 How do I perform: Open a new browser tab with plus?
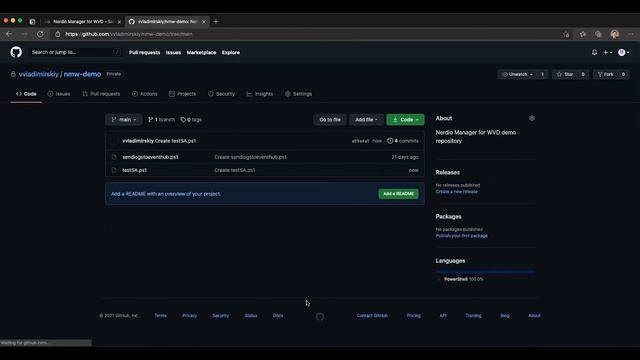(216, 22)
